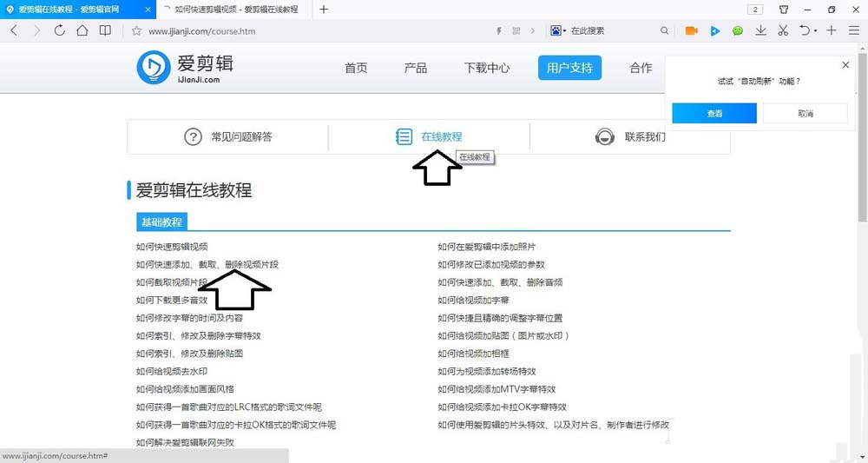Open the 产品 navigation item
Screen dimensions: 868x463
[x=415, y=68]
